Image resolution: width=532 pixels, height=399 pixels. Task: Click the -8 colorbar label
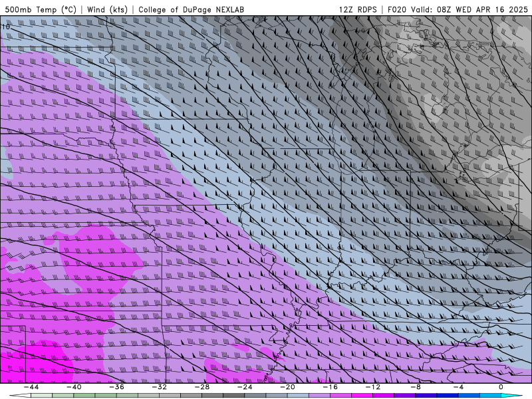416,387
